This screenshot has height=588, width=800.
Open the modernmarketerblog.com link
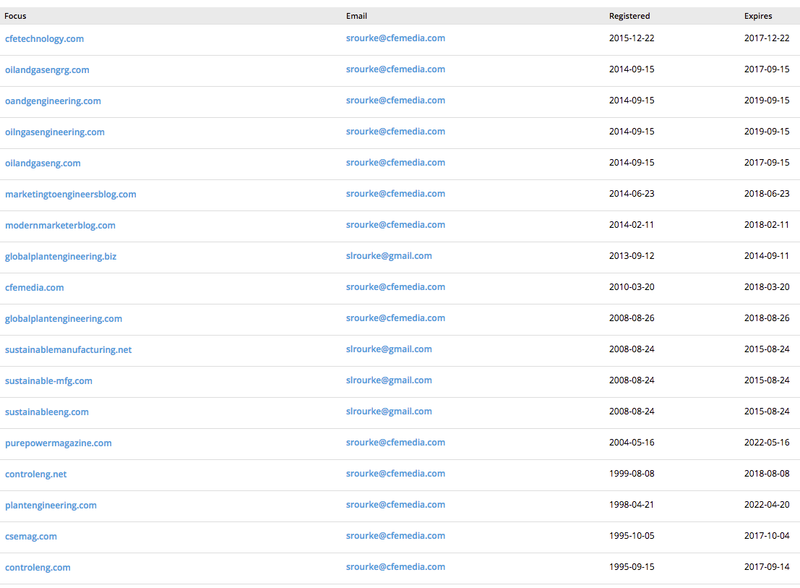coord(60,226)
